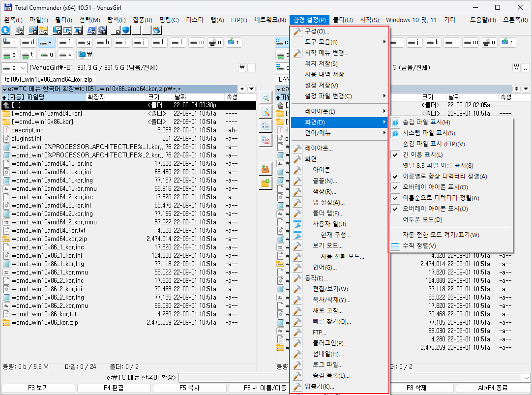Select drive r in left panel drive bar
Viewport: 532px width, 395px height.
tap(234, 42)
